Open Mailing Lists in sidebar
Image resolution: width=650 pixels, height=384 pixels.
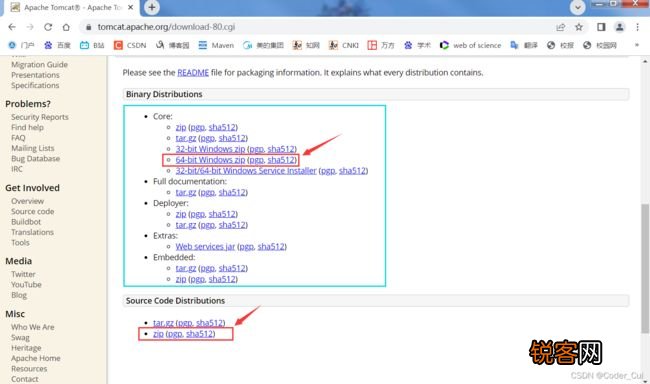[33, 148]
